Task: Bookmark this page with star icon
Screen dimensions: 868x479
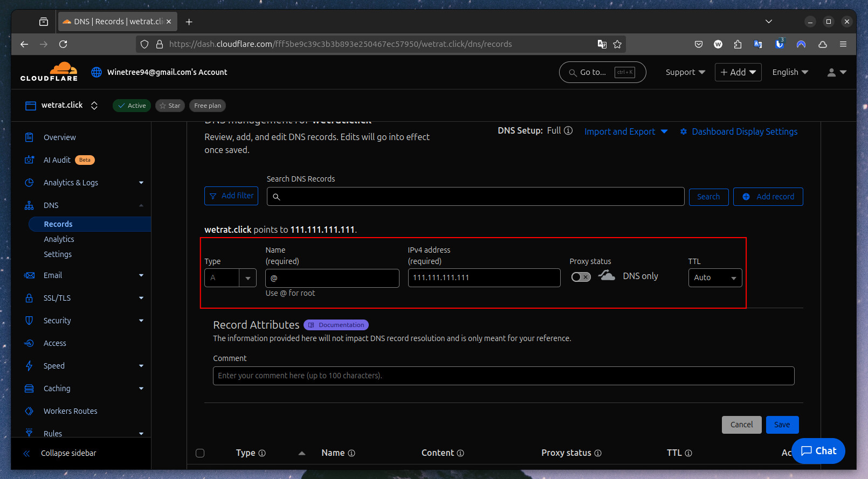Action: point(617,44)
